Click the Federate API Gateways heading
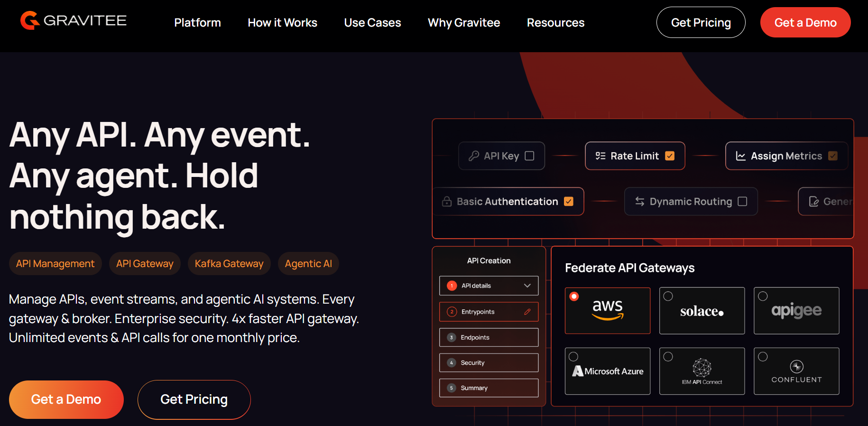This screenshot has width=868, height=426. 629,268
